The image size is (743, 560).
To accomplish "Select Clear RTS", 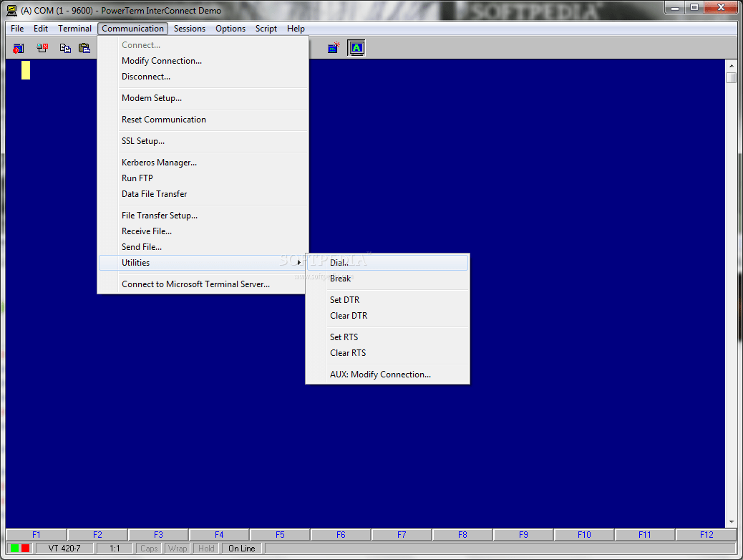I will coord(388,353).
